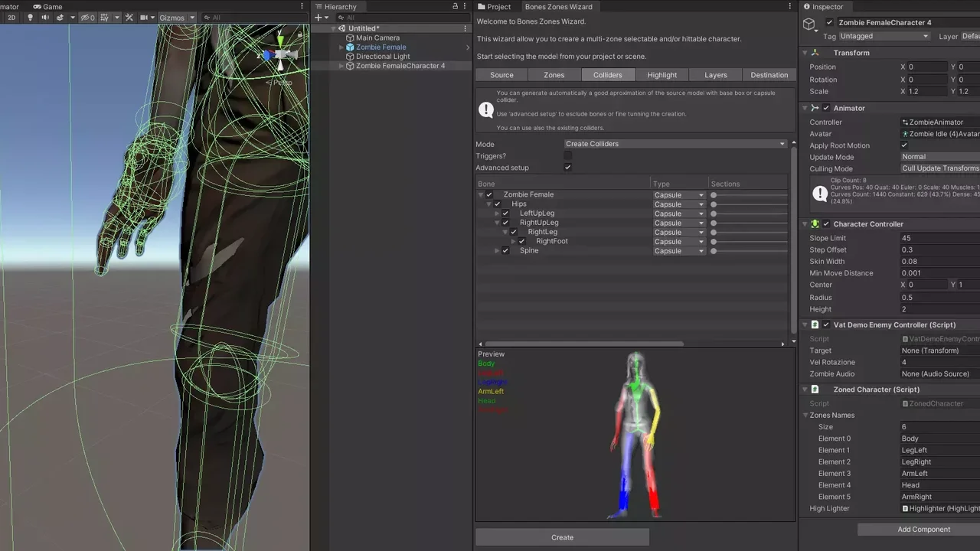Open Culling Mode Cull Update Transforms dropdown

click(x=940, y=168)
